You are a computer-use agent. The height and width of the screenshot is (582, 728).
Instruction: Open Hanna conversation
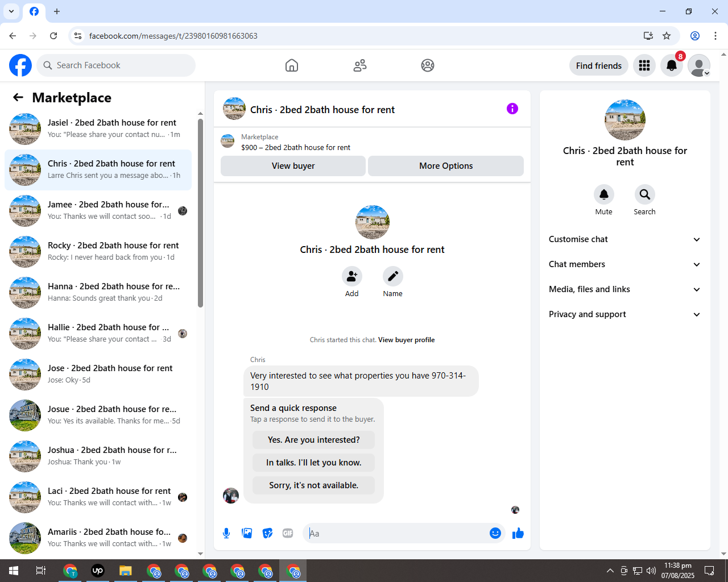tap(98, 293)
